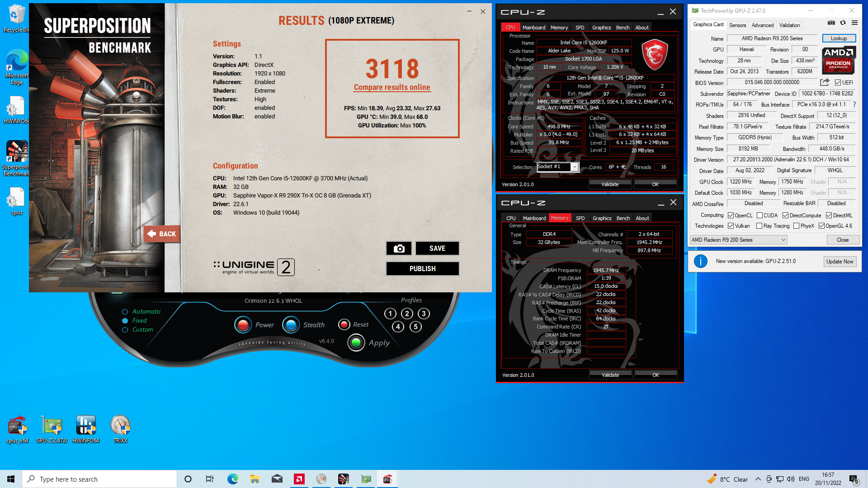The height and width of the screenshot is (488, 868).
Task: Switch to Sensors tab in GPU-Z
Action: pyautogui.click(x=737, y=25)
